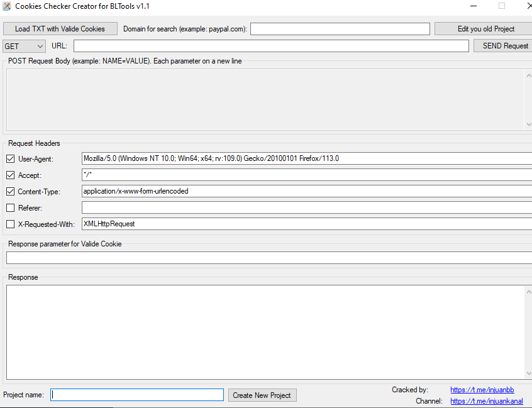
Task: Click inside the Response output area
Action: coord(265,332)
